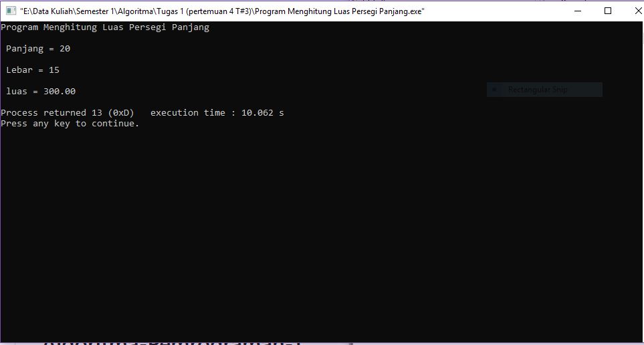Click the 'Lebar = 15' line

(33, 70)
